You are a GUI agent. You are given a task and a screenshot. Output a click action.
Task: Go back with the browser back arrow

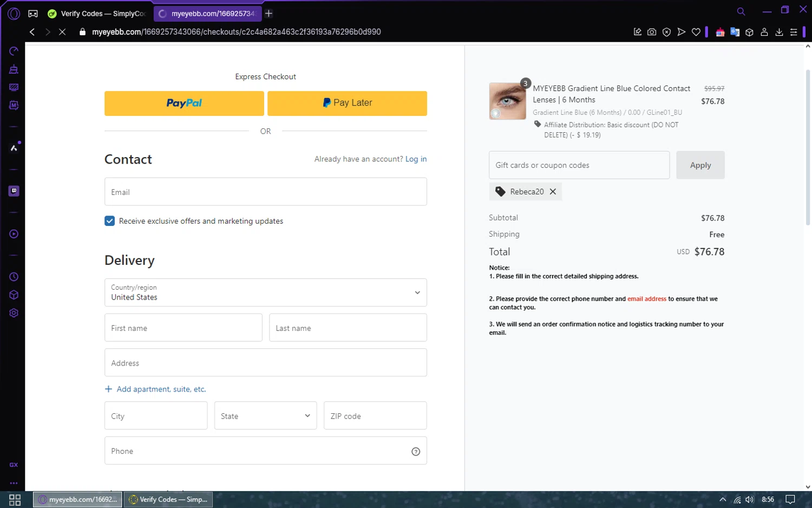(x=32, y=32)
